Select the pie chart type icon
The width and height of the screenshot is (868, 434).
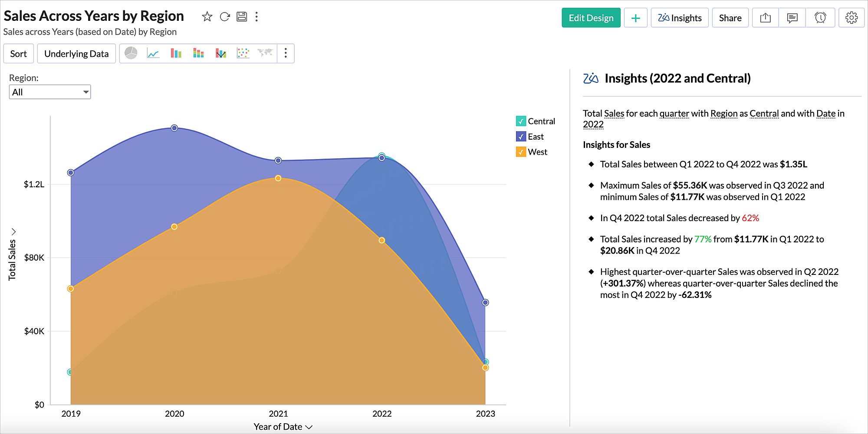click(131, 53)
